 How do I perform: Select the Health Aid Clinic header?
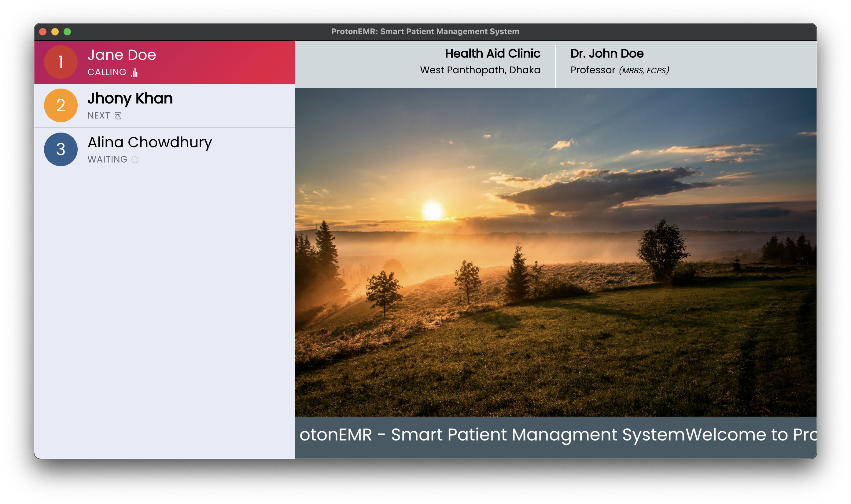click(493, 53)
